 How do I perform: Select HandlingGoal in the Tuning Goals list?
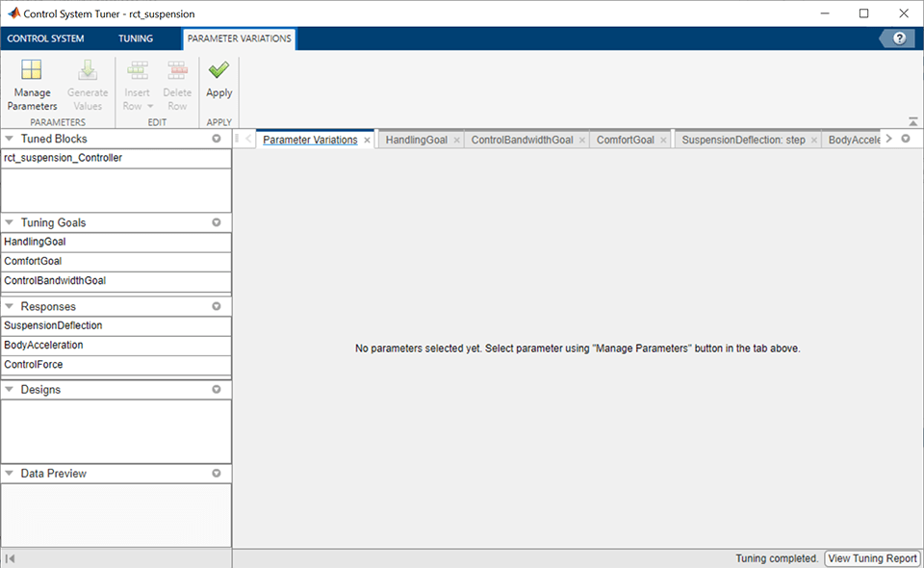[x=116, y=242]
